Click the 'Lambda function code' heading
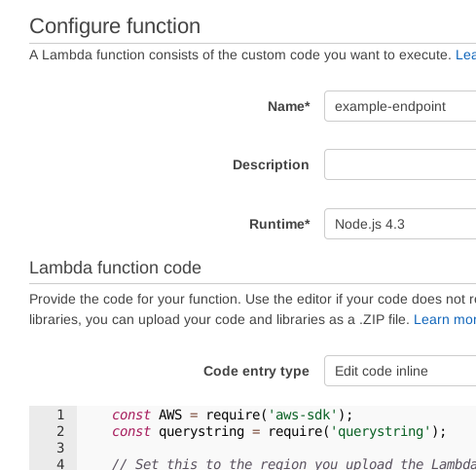Image resolution: width=476 pixels, height=470 pixels. pos(115,268)
